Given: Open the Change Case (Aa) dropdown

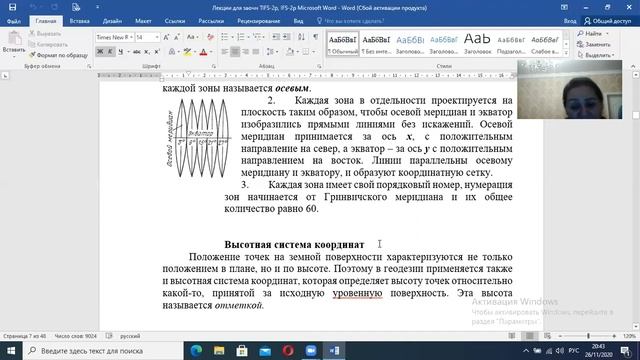Looking at the screenshot, I should click(192, 37).
